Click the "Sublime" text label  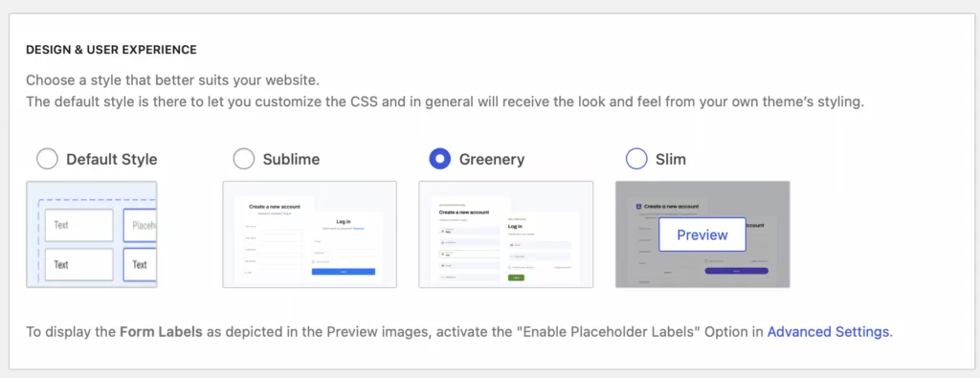(291, 159)
